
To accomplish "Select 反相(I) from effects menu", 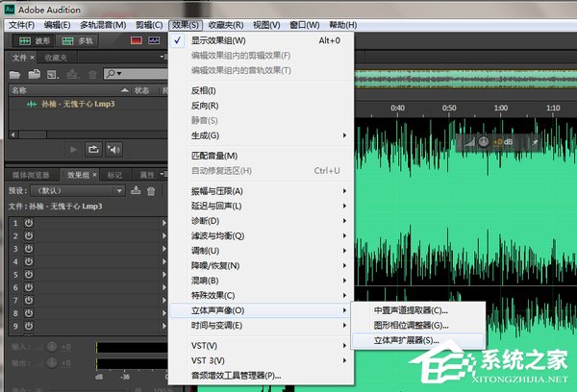I will [261, 90].
